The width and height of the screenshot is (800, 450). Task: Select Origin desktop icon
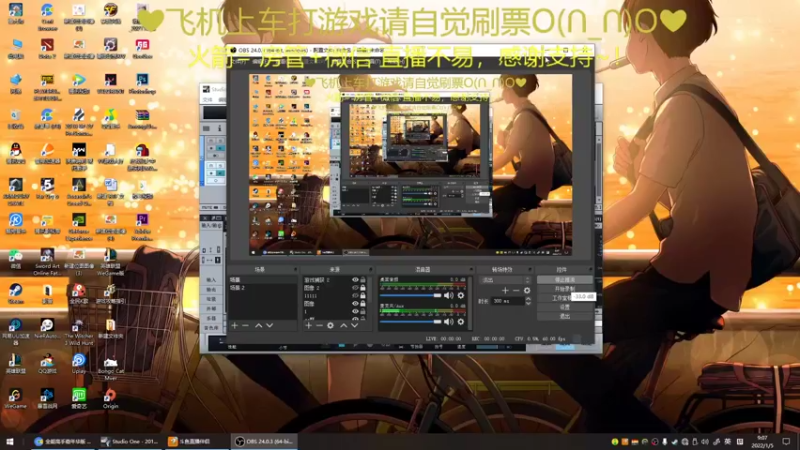tap(110, 398)
